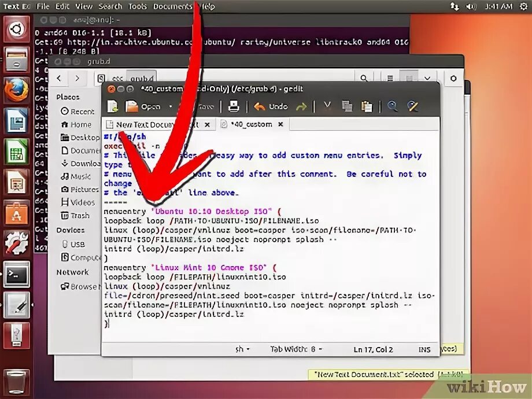Open the File menu
The height and width of the screenshot is (399, 532).
(x=43, y=6)
